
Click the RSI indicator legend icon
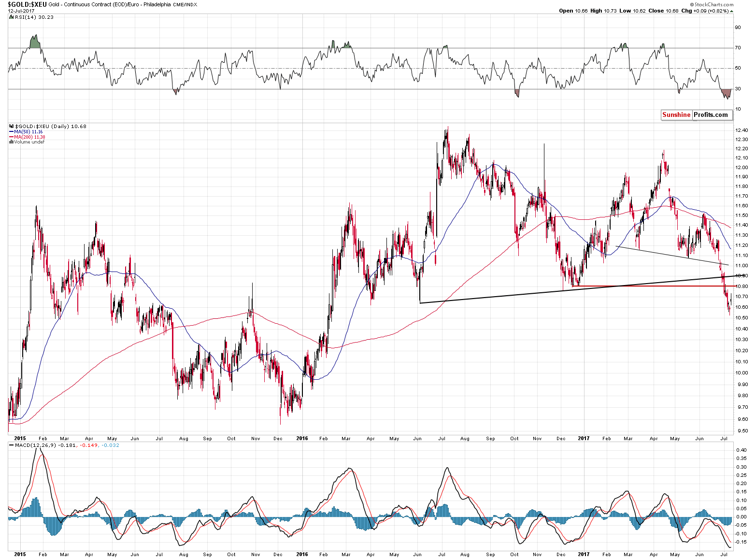pos(11,17)
